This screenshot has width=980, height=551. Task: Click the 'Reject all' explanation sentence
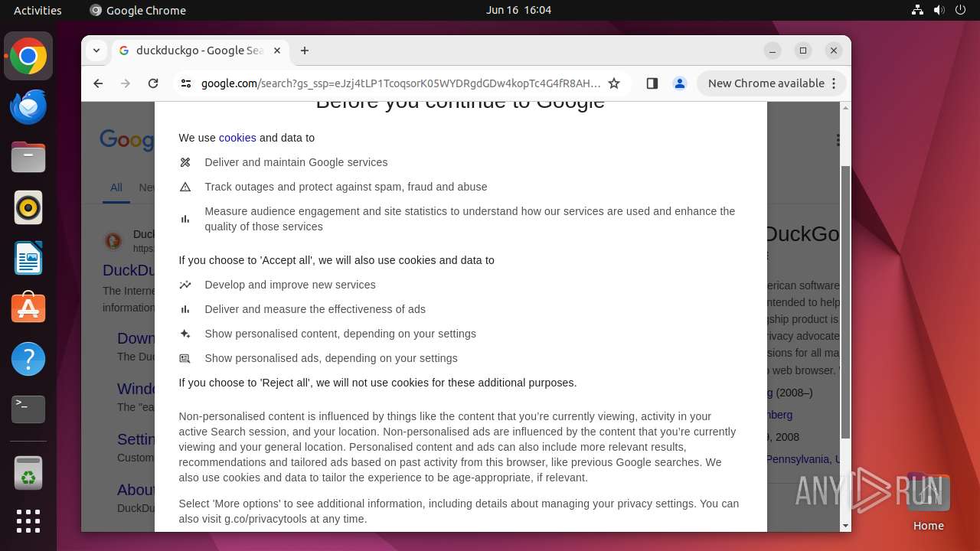click(x=377, y=383)
